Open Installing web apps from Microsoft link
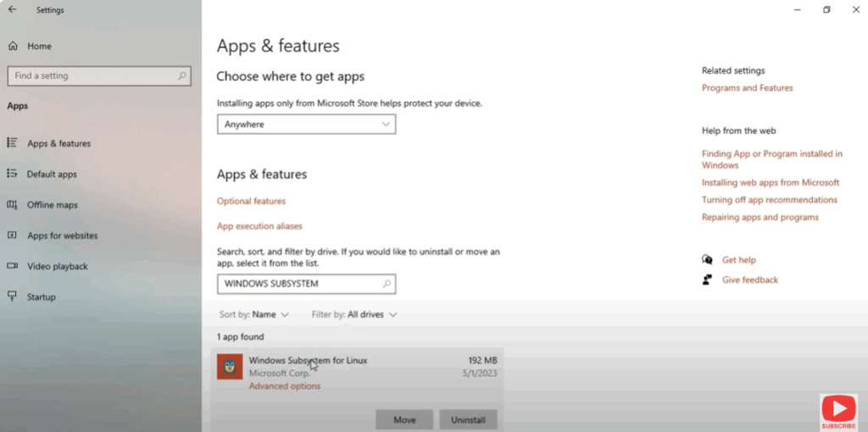The width and height of the screenshot is (868, 432). pos(771,182)
